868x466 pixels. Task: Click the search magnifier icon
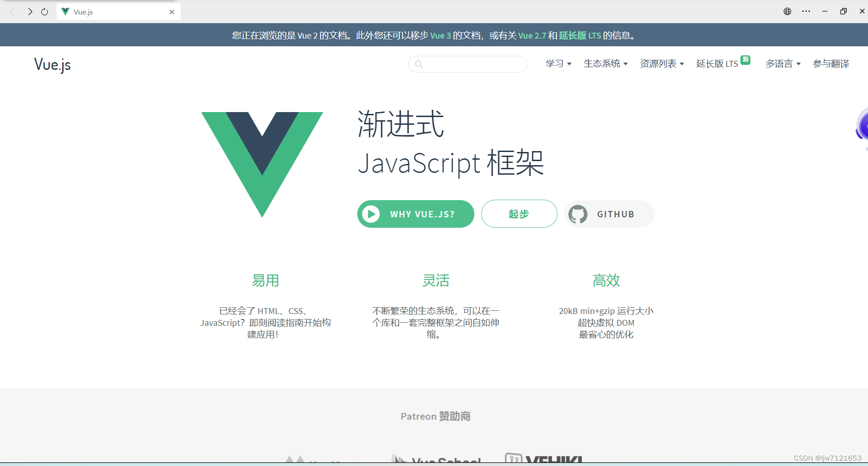pyautogui.click(x=419, y=64)
